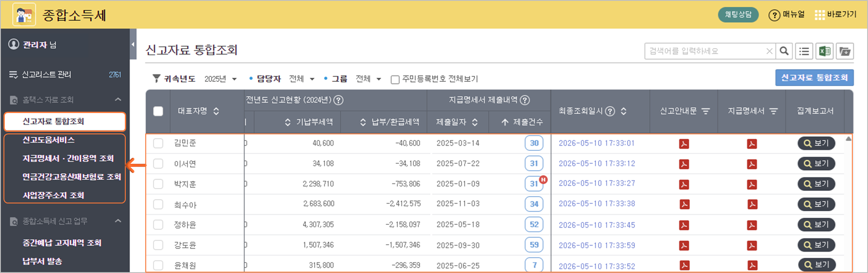Export list with the Excel icon
Image resolution: width=868 pixels, height=273 pixels.
824,51
